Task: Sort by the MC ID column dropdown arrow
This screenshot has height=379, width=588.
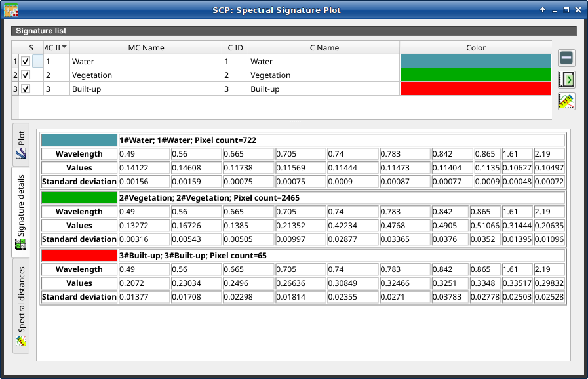Action: pos(64,47)
